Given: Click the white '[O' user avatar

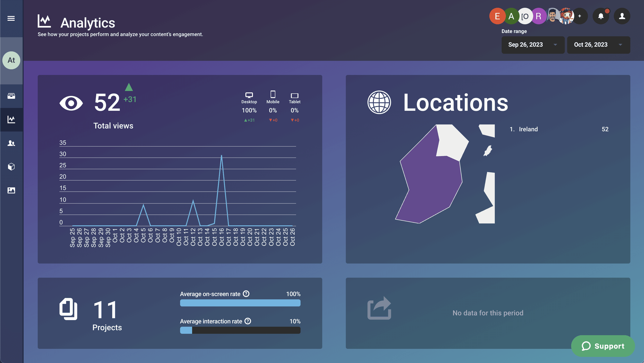Looking at the screenshot, I should click(525, 16).
